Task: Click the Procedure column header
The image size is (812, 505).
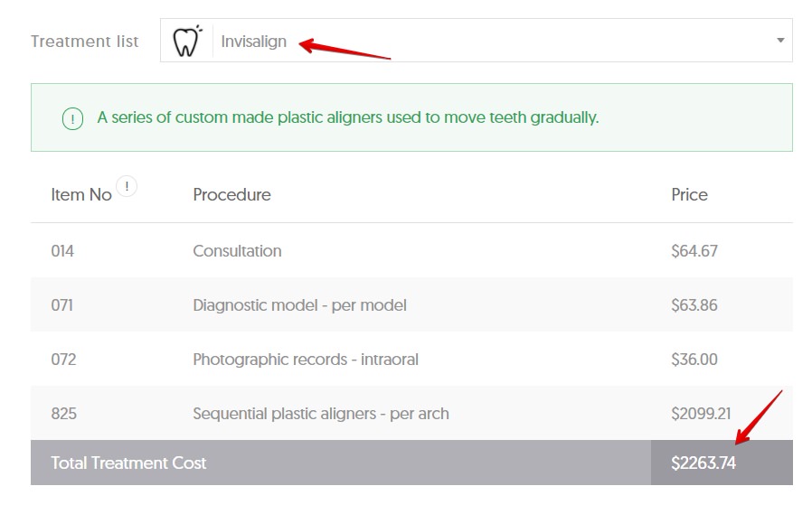Action: pyautogui.click(x=231, y=195)
